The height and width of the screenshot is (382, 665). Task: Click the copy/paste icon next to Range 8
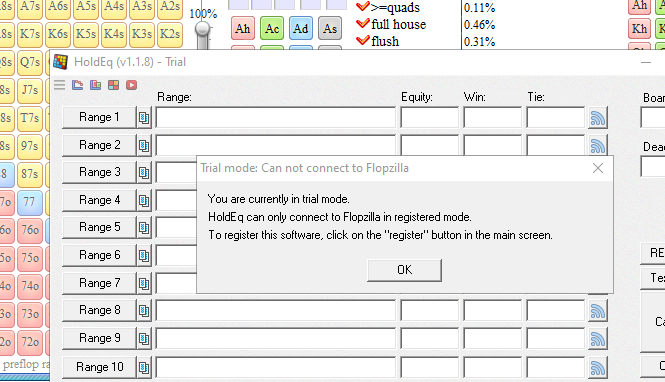click(x=144, y=311)
